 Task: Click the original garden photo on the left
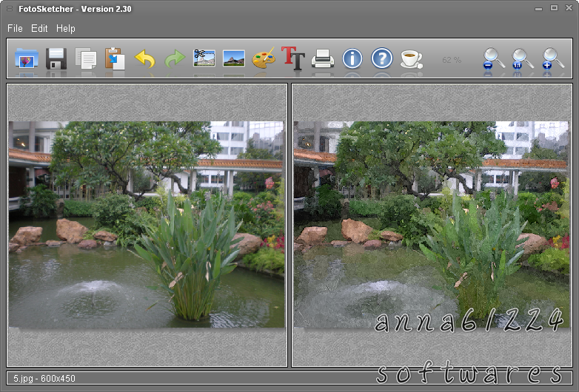[147, 224]
